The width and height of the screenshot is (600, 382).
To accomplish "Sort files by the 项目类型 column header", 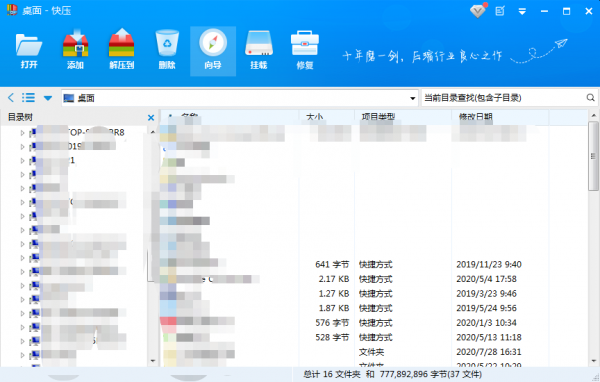I will (403, 117).
